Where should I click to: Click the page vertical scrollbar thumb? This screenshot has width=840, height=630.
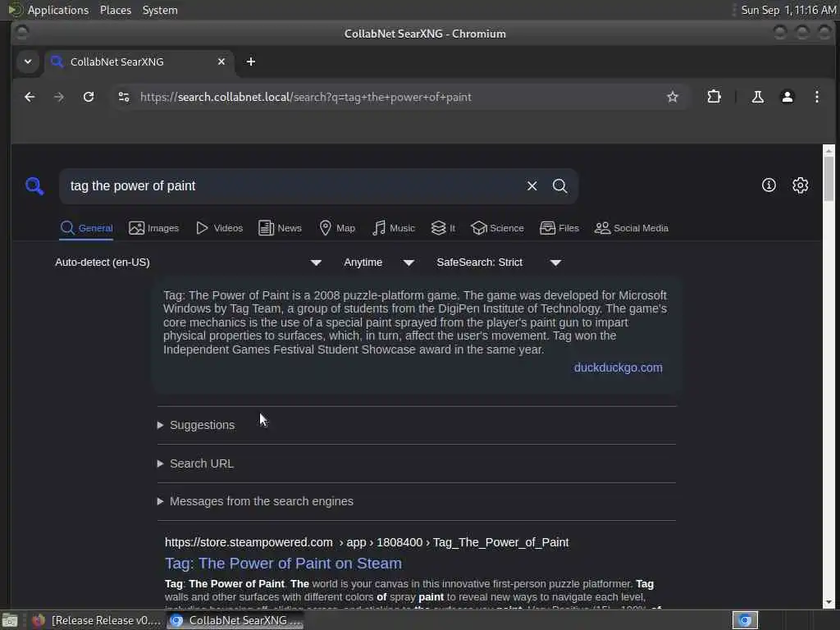[x=829, y=179]
